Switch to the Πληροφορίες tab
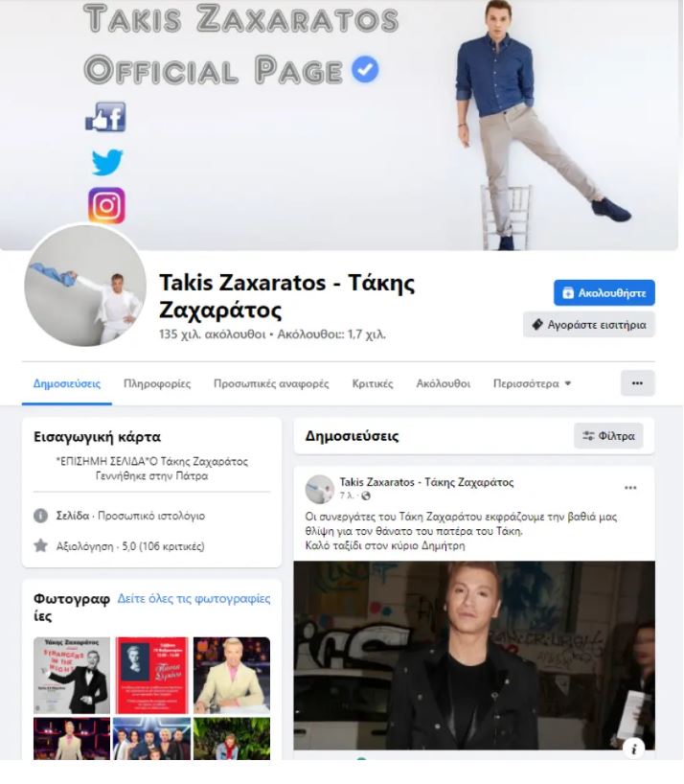Viewport: 684px width, 784px height. pos(157,383)
